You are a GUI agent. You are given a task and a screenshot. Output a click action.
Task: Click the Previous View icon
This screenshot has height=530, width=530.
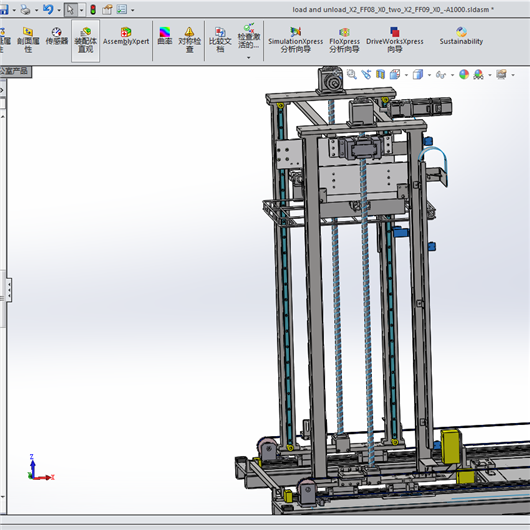(x=366, y=74)
